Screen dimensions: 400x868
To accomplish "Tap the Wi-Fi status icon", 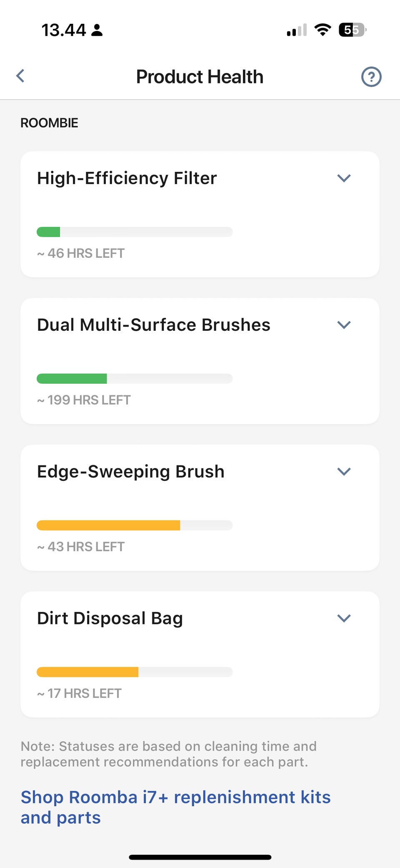I will click(322, 30).
